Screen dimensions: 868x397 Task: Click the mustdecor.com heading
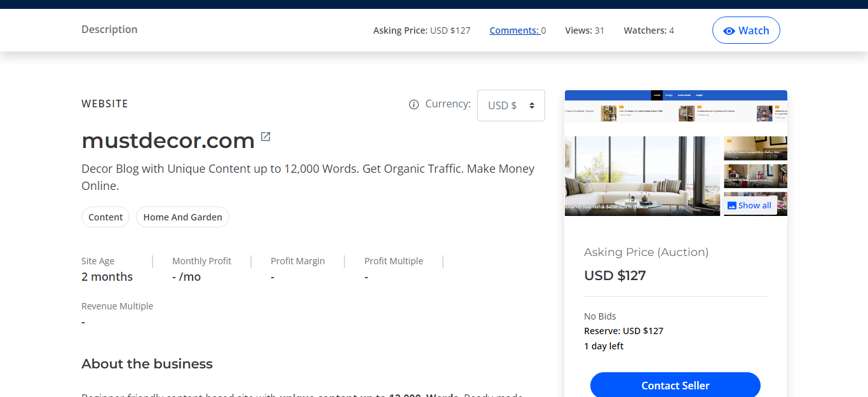[168, 140]
